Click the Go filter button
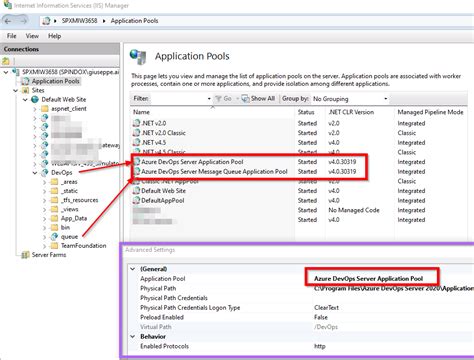 pyautogui.click(x=224, y=99)
